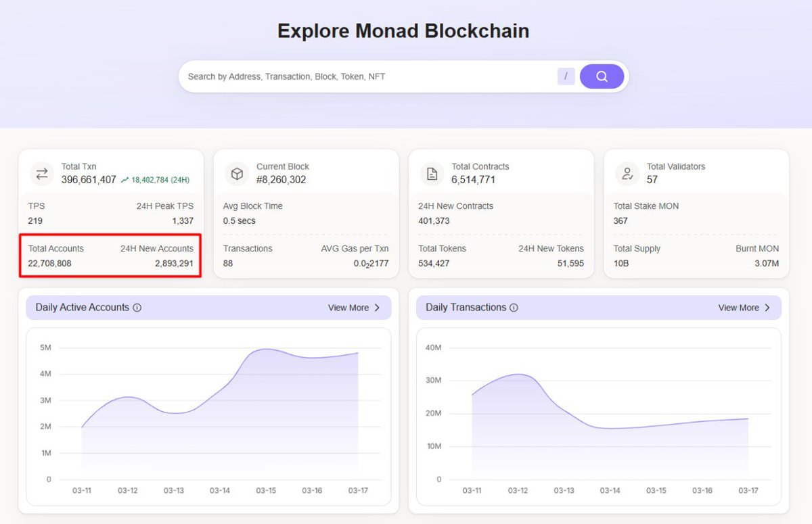Click the TPS value 219

coord(35,221)
